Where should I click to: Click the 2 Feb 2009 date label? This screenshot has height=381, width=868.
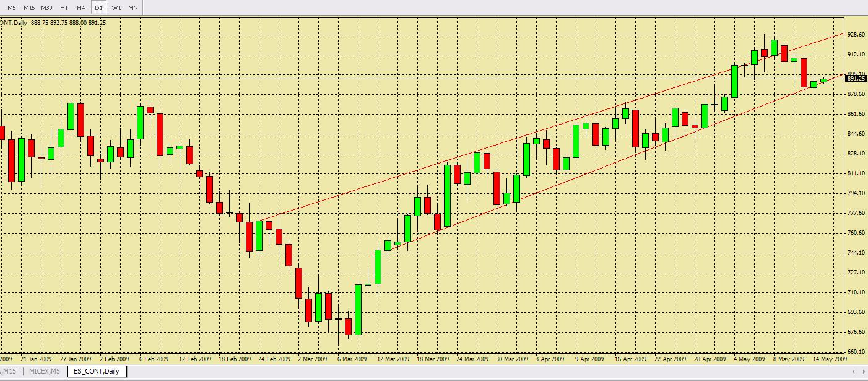(116, 359)
